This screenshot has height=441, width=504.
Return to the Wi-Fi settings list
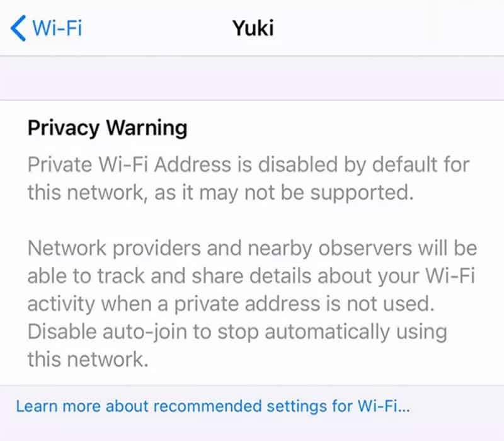[x=38, y=28]
